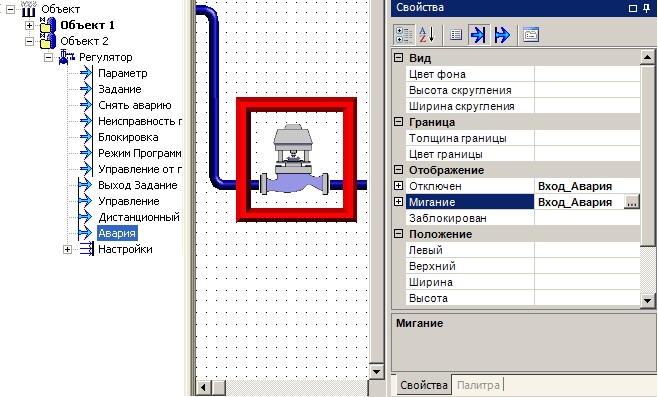The height and width of the screenshot is (397, 658).
Task: Click the double blue arrow outputs icon
Action: tap(501, 34)
